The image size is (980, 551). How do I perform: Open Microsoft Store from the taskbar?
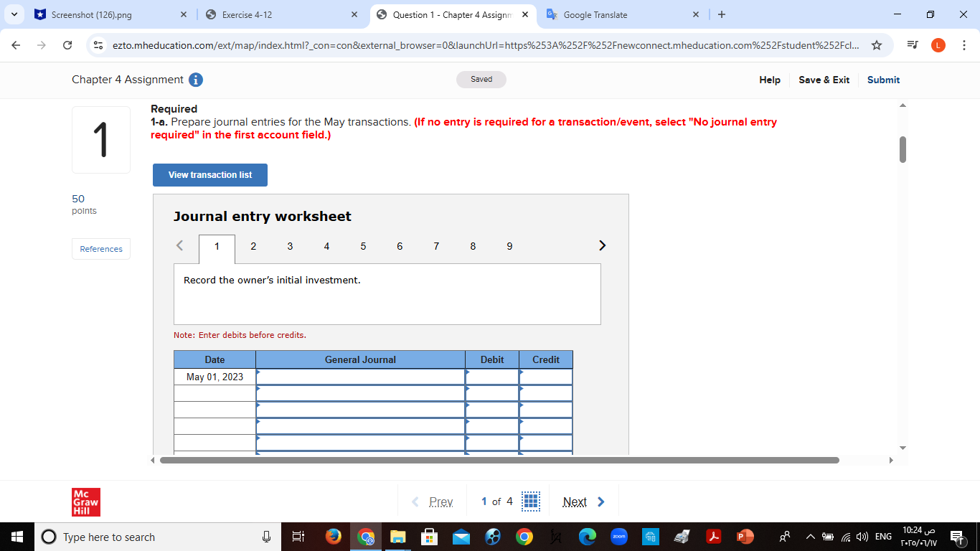click(429, 537)
